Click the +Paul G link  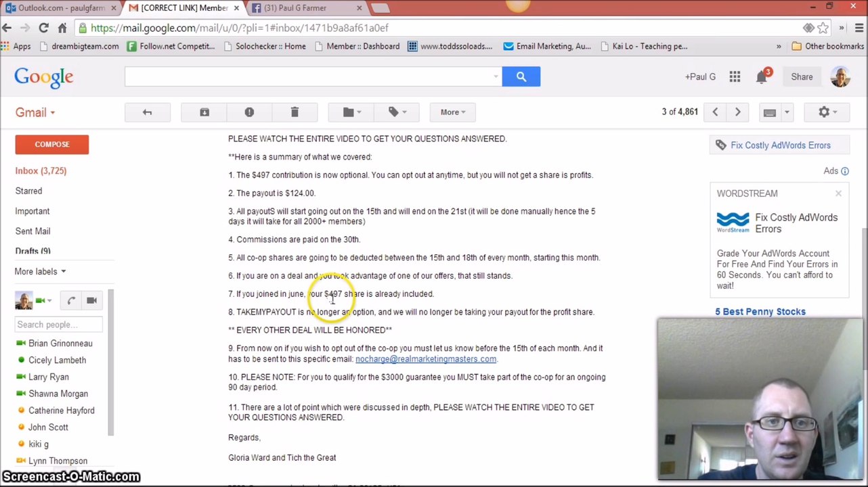point(700,77)
